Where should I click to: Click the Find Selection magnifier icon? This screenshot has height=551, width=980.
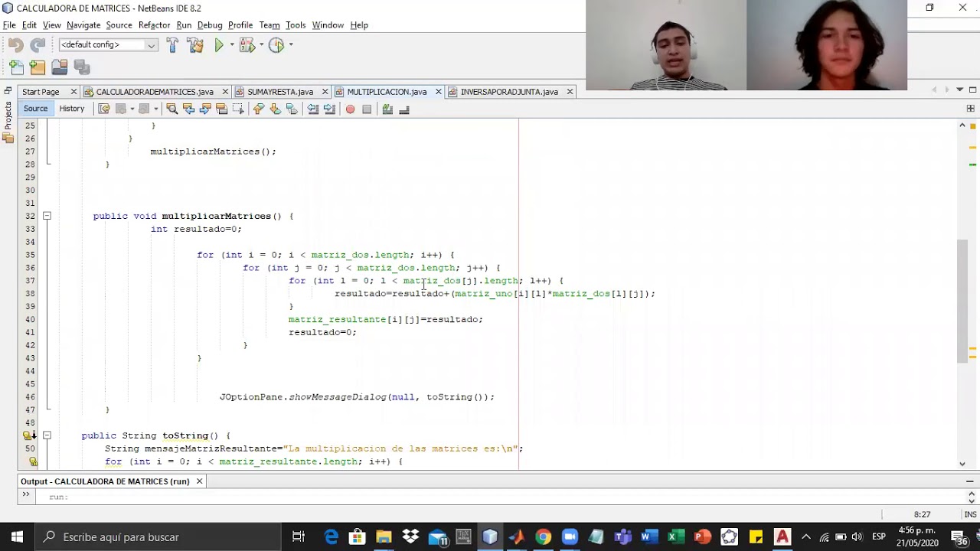click(x=171, y=109)
